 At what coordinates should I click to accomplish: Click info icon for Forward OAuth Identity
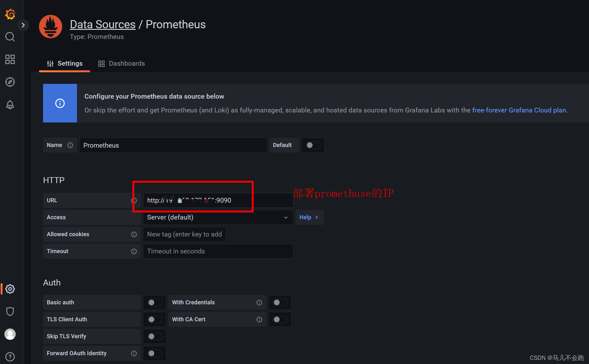click(134, 353)
